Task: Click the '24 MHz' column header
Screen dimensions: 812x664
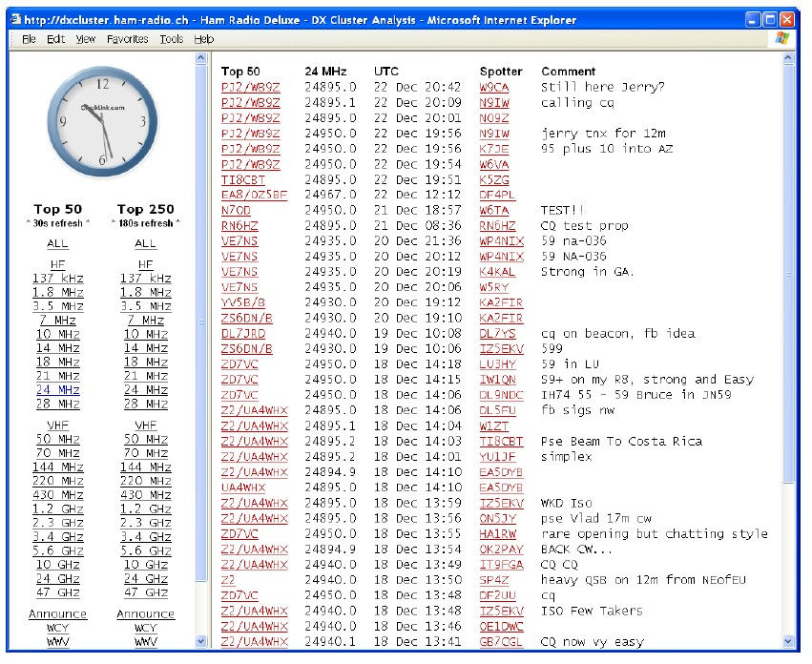Action: [x=325, y=72]
